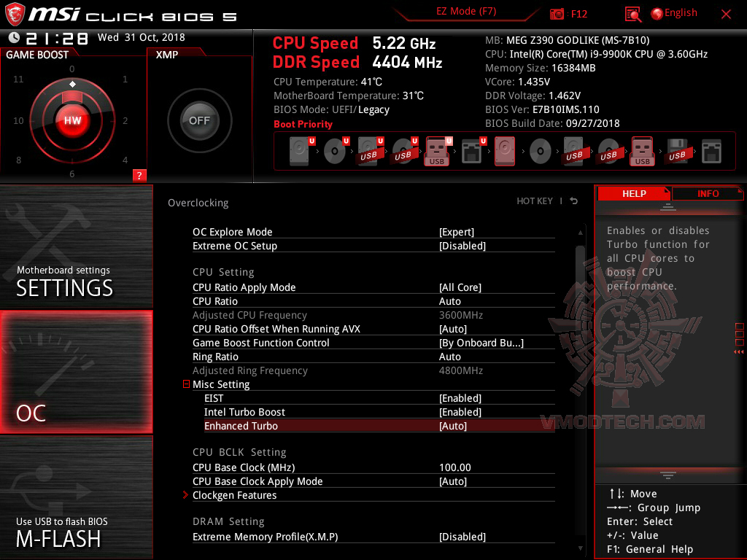Screen dimensions: 747x560
Task: Click the USB key device in boot priority
Action: coord(436,151)
